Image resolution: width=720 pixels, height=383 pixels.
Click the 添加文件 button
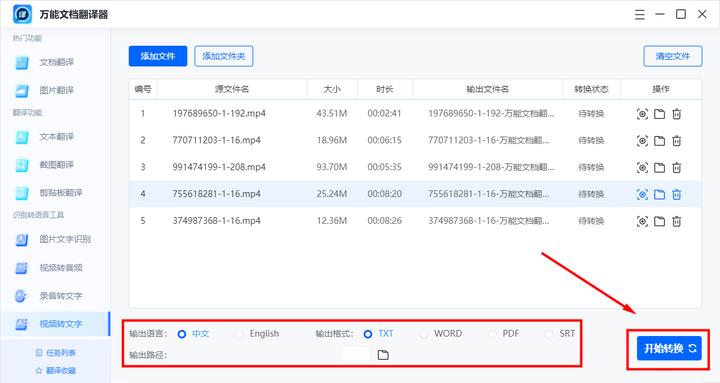[x=158, y=56]
